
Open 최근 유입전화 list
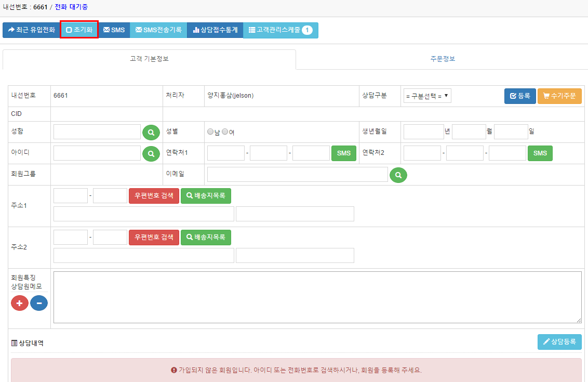point(31,30)
